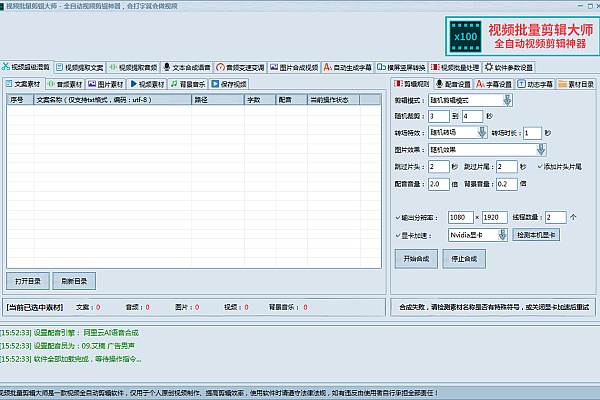600x400 pixels.
Task: Start synthesis with 开始合成 button
Action: 416,259
